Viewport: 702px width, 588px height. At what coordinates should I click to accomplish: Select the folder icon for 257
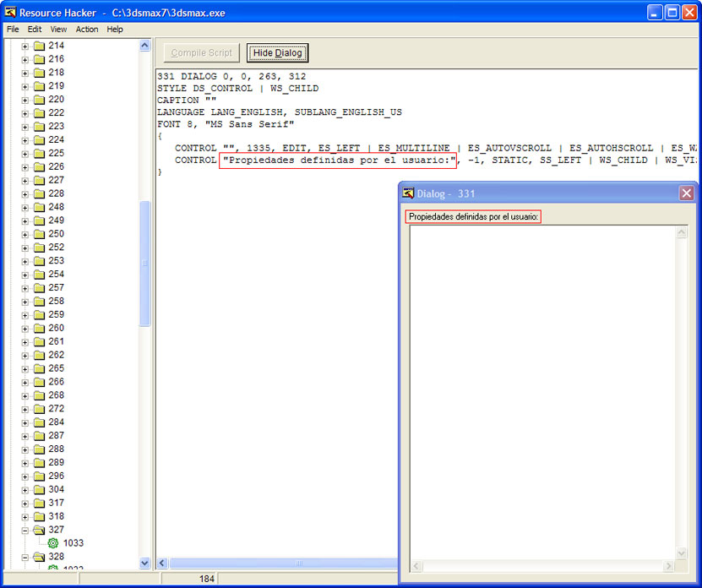40,287
